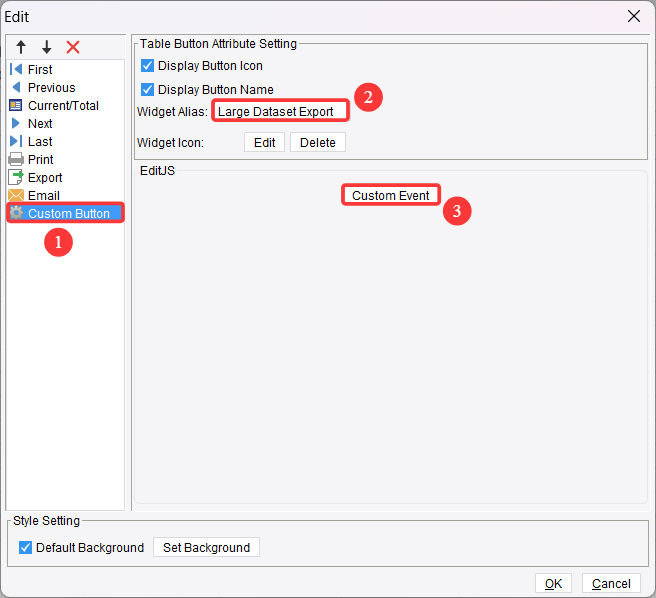Select Previous in the button list
Viewport: 656px width, 598px height.
pyautogui.click(x=65, y=87)
